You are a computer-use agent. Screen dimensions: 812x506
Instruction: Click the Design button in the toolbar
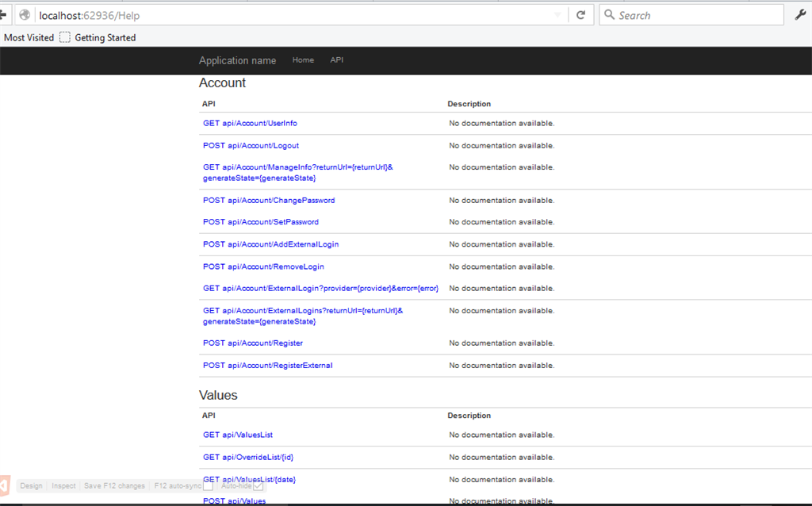tap(31, 485)
